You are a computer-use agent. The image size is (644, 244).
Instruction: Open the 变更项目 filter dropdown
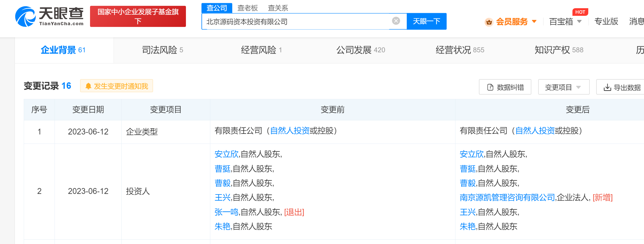pyautogui.click(x=563, y=87)
